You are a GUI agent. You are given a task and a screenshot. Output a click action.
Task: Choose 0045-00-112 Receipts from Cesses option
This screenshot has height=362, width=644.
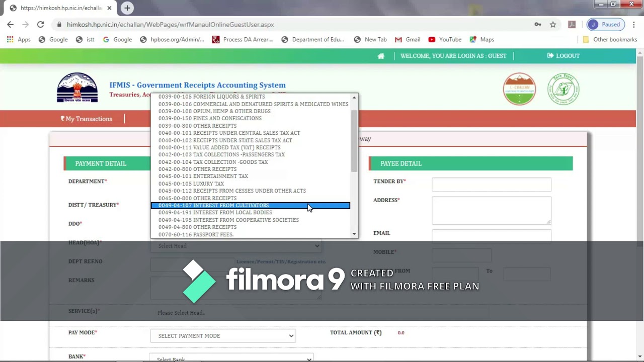pos(251,191)
